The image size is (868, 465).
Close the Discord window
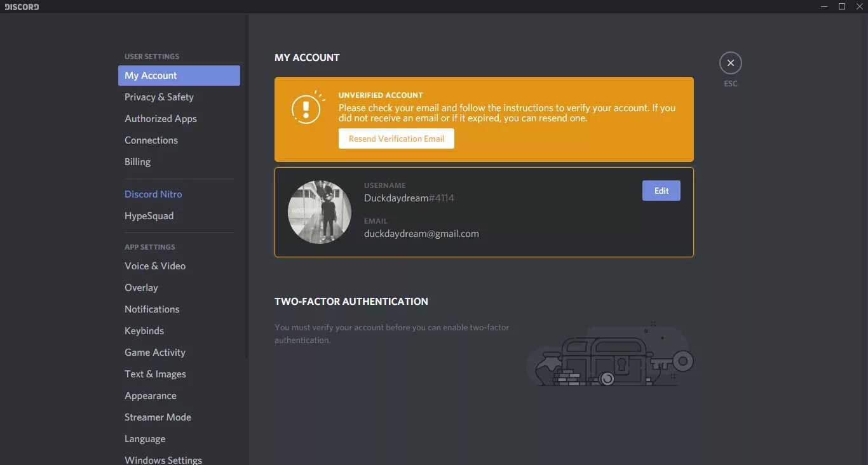860,7
